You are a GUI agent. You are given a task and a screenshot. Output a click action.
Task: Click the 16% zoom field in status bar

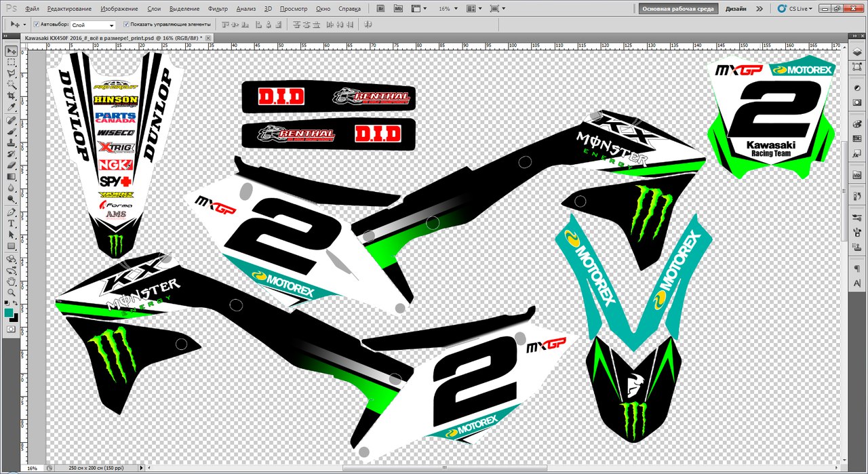click(32, 468)
